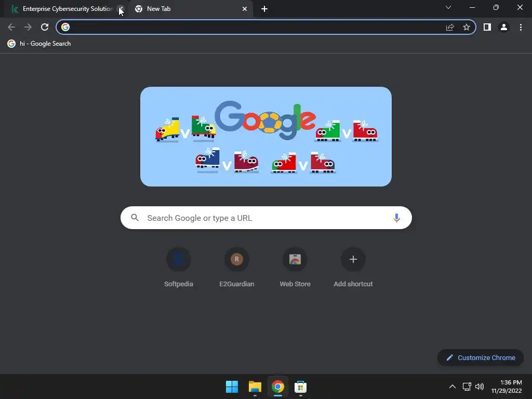Open the Softpedia shortcut
This screenshot has height=399, width=532.
tap(179, 268)
